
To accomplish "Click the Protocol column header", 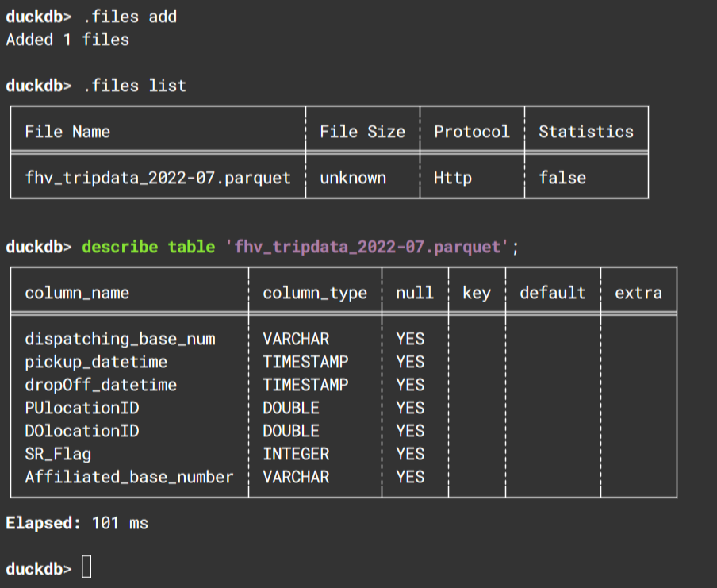I will [471, 132].
